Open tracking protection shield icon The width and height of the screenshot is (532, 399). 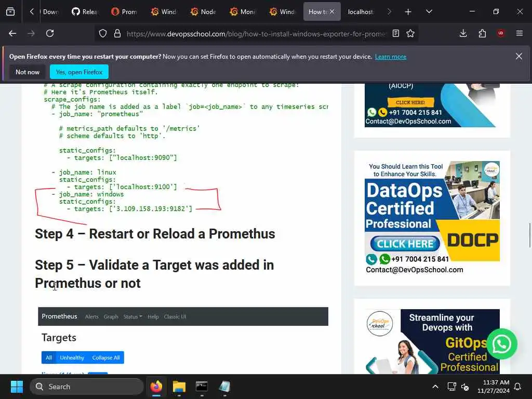(x=103, y=34)
